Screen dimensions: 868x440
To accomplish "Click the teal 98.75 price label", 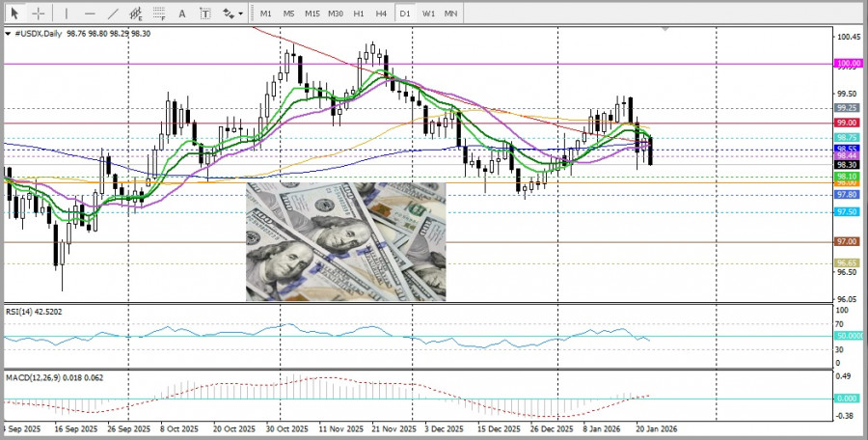I will (847, 137).
